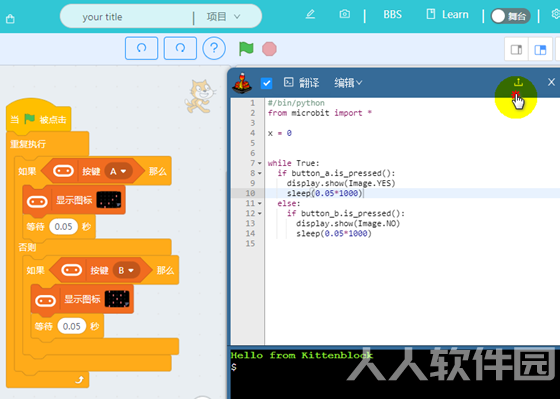Click code 'display.show(Image.NO)'

(x=348, y=223)
